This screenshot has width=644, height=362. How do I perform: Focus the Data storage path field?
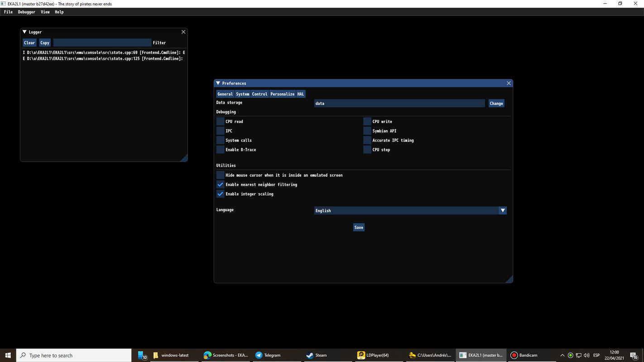(x=399, y=103)
